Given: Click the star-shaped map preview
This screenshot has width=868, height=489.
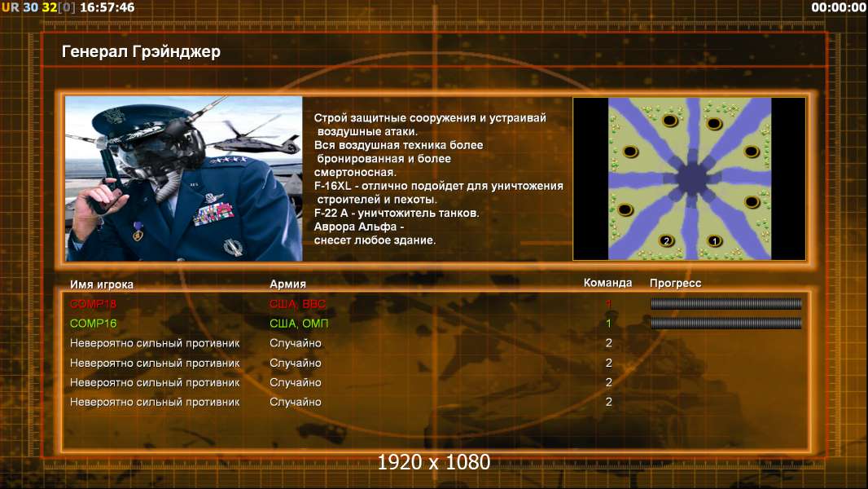Looking at the screenshot, I should 689,178.
